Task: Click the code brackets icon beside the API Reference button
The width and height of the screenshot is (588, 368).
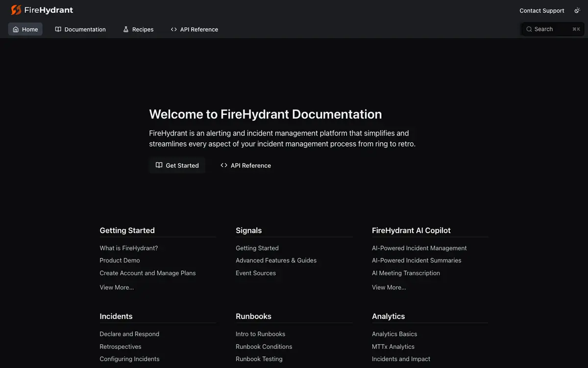Action: pyautogui.click(x=224, y=165)
